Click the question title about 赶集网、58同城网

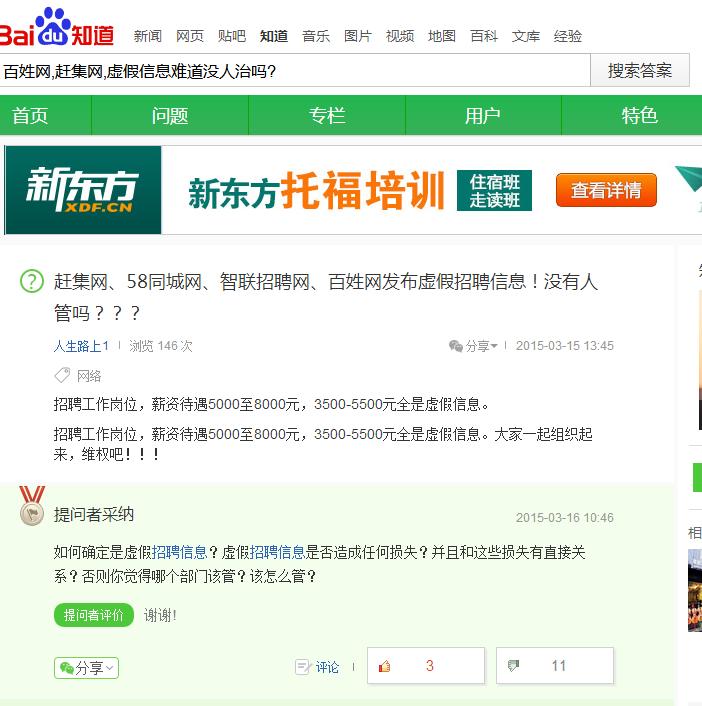(x=326, y=297)
